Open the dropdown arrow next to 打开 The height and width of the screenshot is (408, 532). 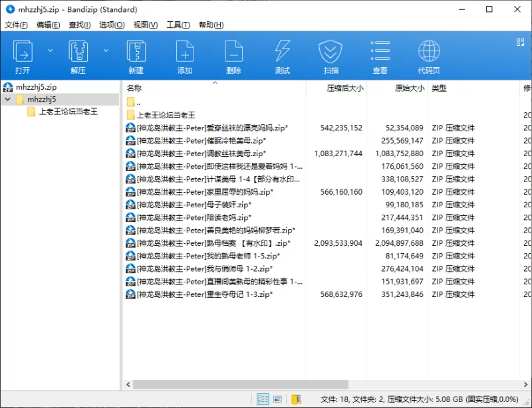(51, 50)
